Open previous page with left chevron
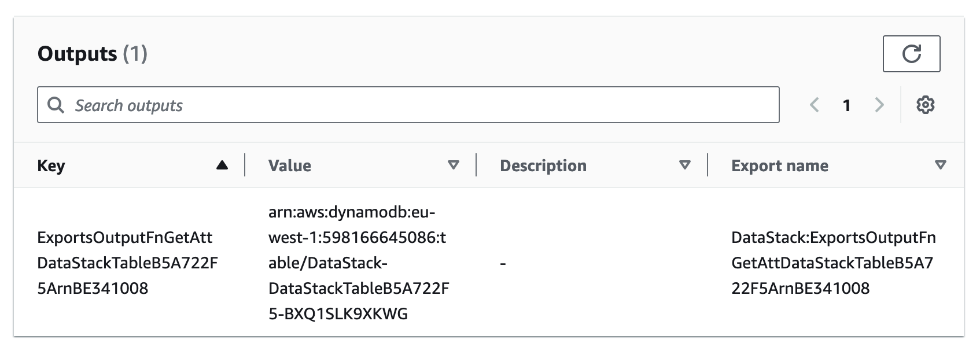The image size is (980, 354). (815, 105)
